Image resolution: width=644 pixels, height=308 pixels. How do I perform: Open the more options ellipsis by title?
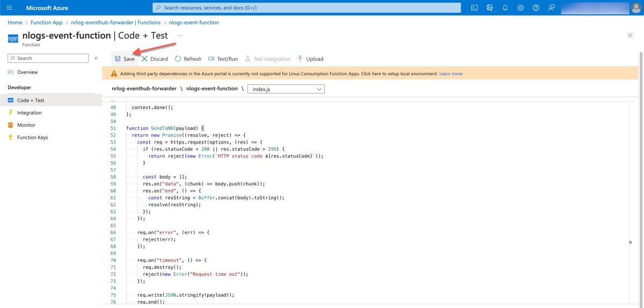click(180, 35)
